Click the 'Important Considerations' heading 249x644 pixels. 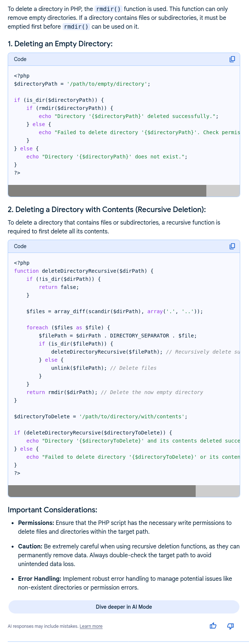(52, 510)
